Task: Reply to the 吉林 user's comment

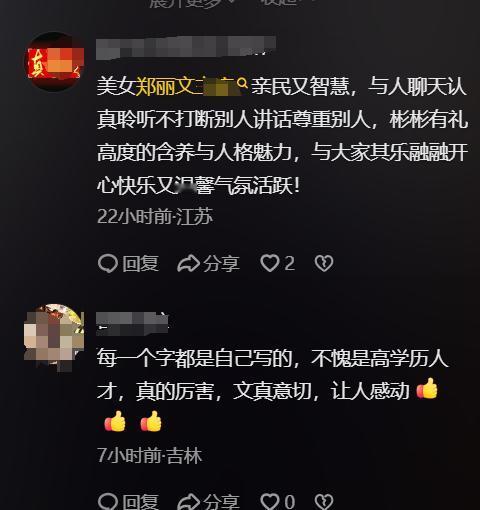Action: (x=128, y=502)
